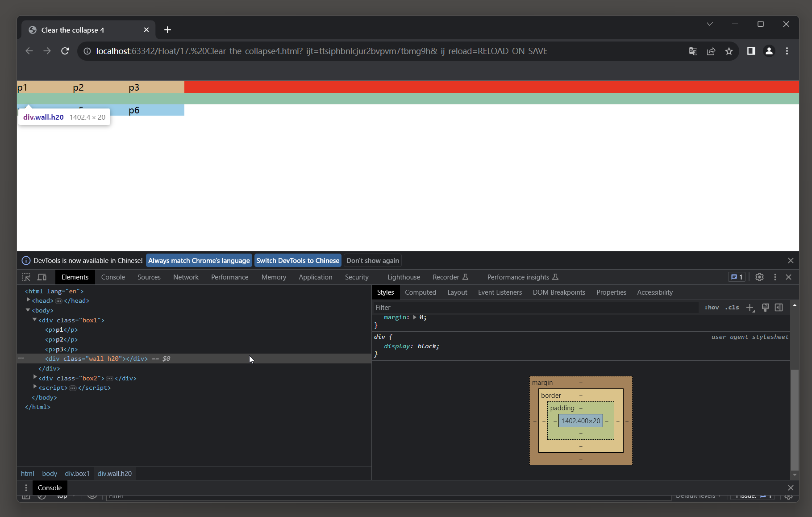
Task: Open actions dots for the selected wall h20 row
Action: point(21,358)
